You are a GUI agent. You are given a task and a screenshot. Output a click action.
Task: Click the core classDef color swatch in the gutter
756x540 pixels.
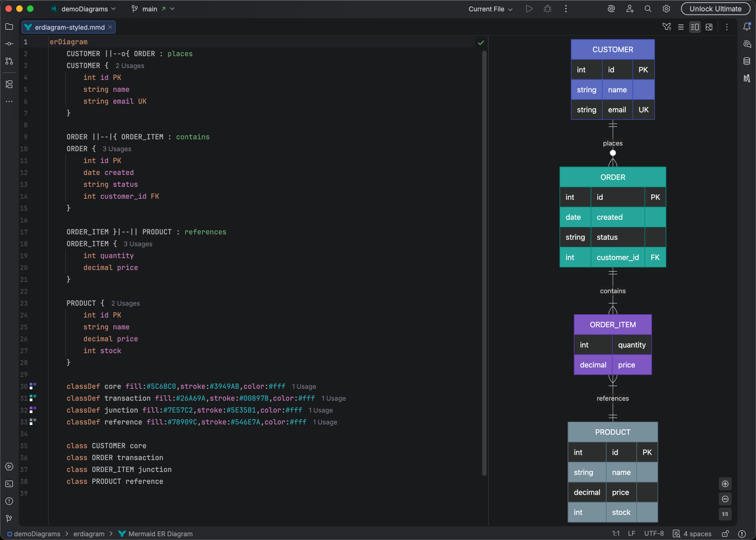(31, 385)
